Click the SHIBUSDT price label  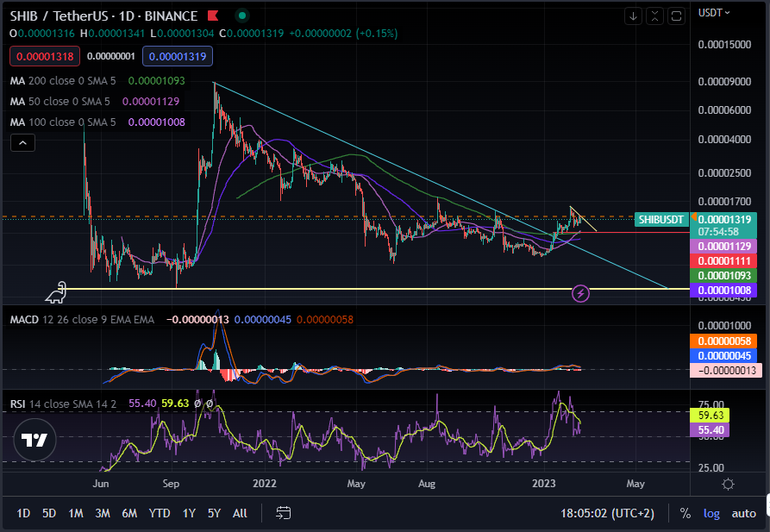point(661,220)
